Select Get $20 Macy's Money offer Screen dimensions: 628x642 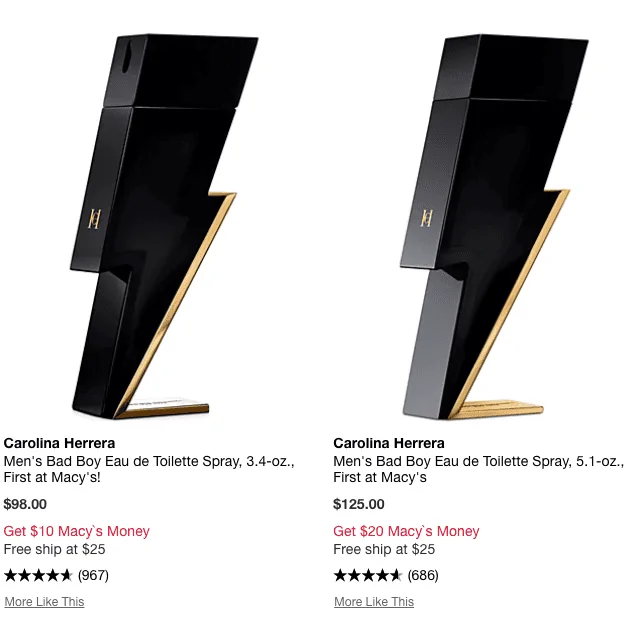(406, 531)
